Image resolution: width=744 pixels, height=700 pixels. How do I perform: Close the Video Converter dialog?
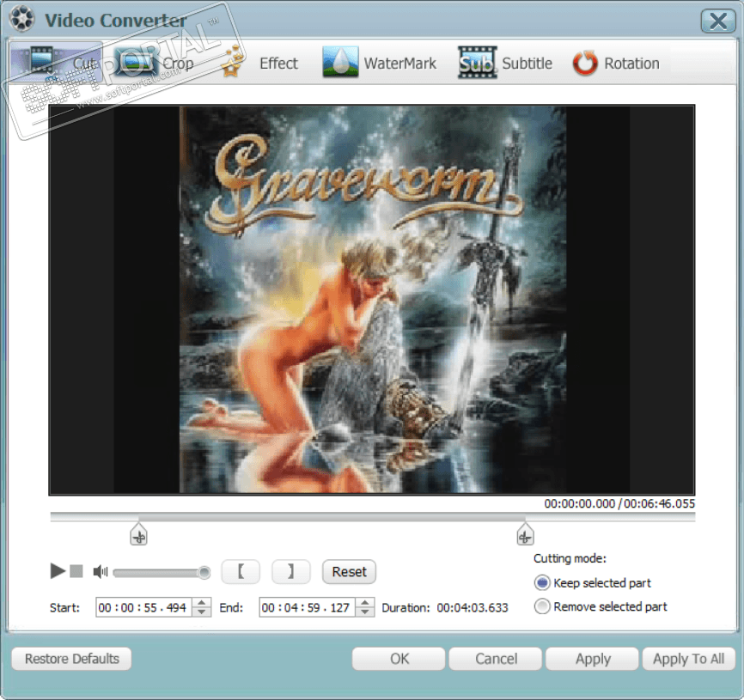pos(717,21)
